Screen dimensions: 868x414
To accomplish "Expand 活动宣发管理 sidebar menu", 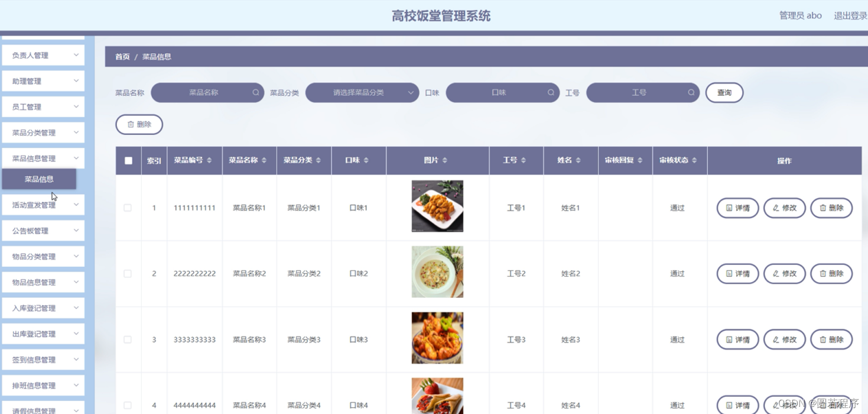I will [x=43, y=205].
